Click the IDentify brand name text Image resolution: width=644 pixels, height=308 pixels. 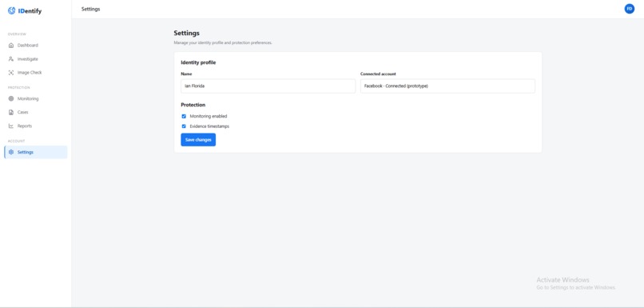click(x=30, y=11)
